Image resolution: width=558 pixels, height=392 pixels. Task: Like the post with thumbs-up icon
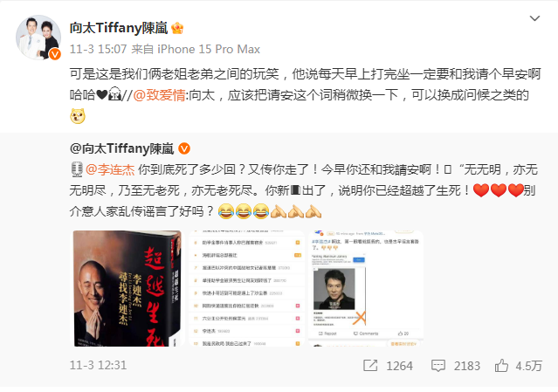(x=501, y=365)
